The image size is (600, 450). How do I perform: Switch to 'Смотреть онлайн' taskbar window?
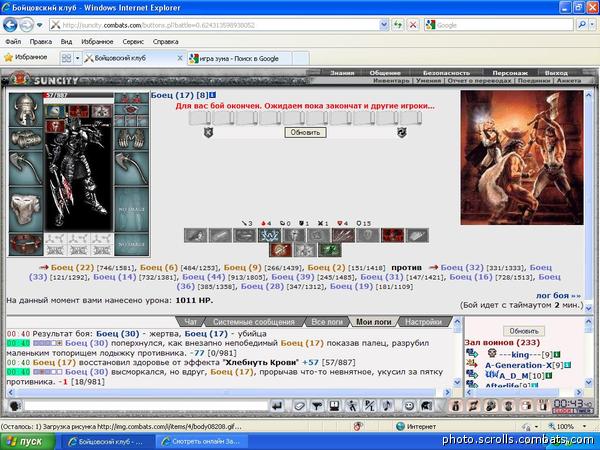pyautogui.click(x=202, y=442)
